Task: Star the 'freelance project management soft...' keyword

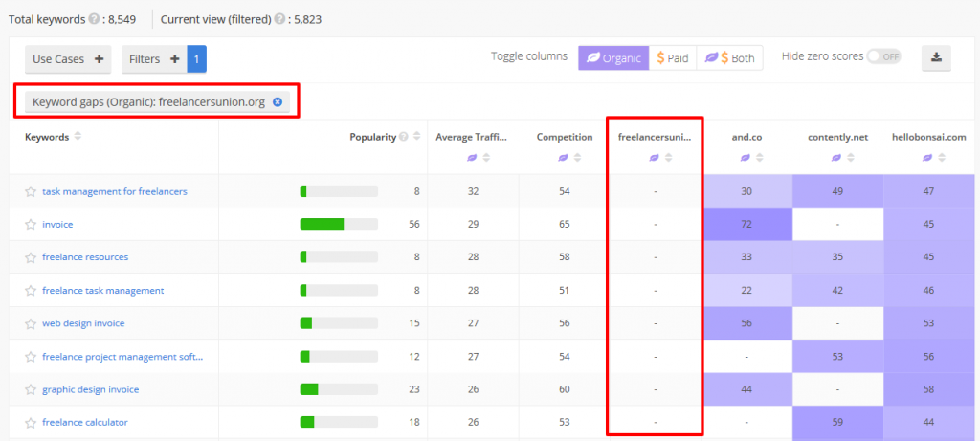Action: pyautogui.click(x=30, y=357)
